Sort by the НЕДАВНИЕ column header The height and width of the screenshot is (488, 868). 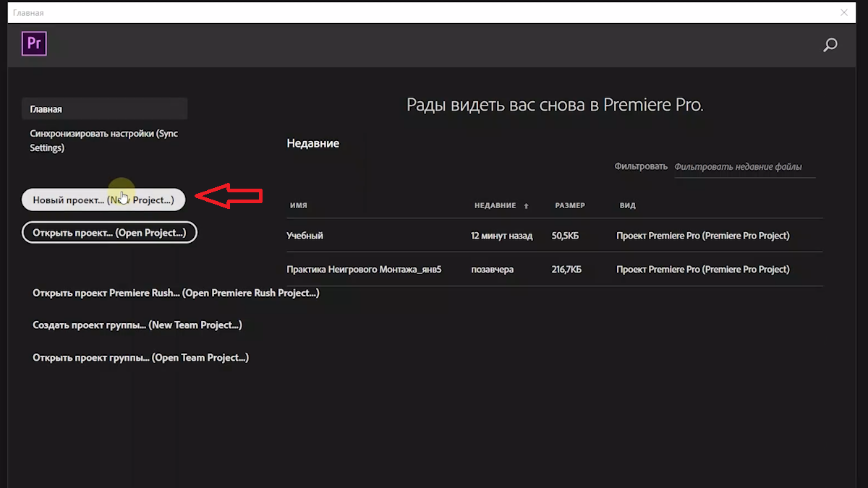(x=495, y=205)
